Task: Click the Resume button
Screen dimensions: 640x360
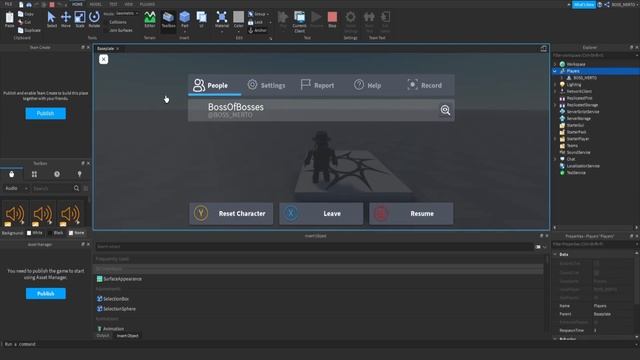Action: [411, 213]
